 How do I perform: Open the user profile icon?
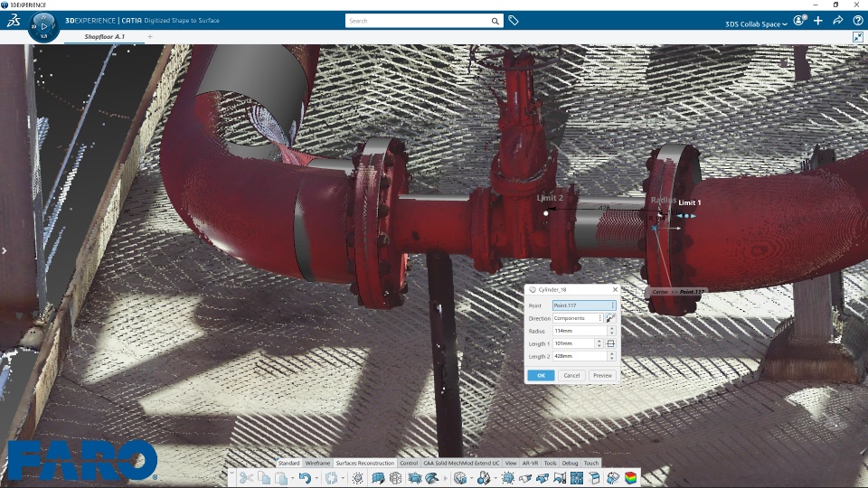click(798, 21)
